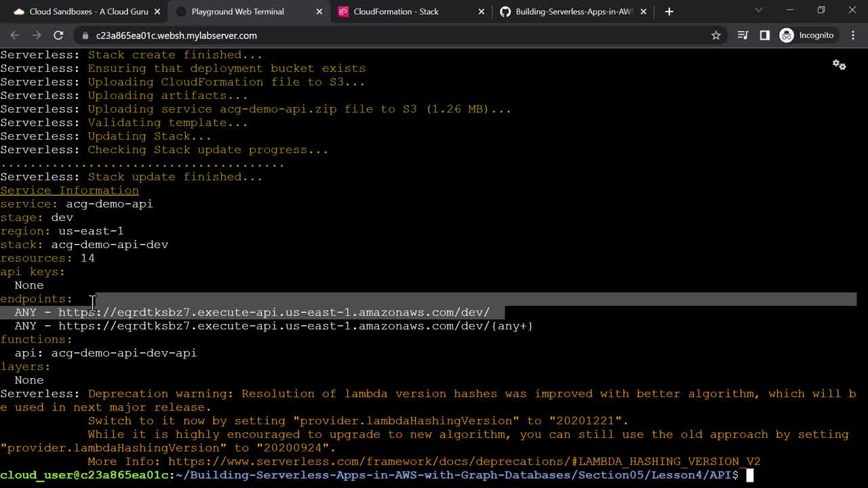Image resolution: width=868 pixels, height=488 pixels.
Task: Click the 'stage: dev' line
Action: coord(37,218)
